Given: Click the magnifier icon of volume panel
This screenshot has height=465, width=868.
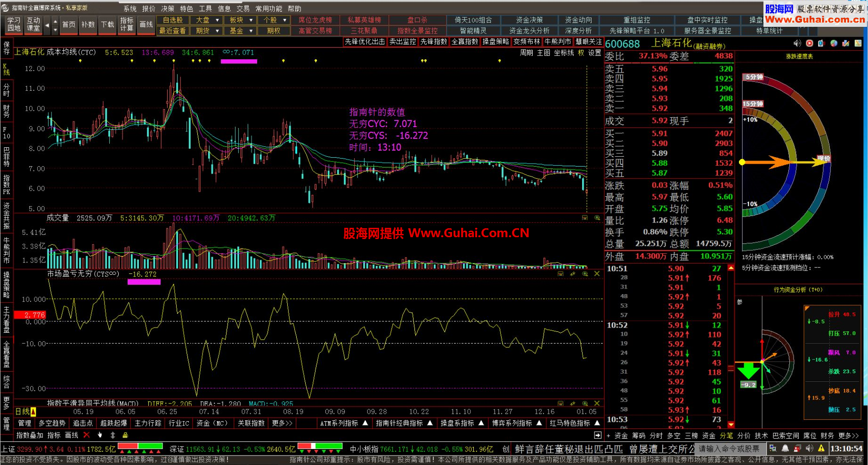Looking at the screenshot, I should pyautogui.click(x=597, y=217).
